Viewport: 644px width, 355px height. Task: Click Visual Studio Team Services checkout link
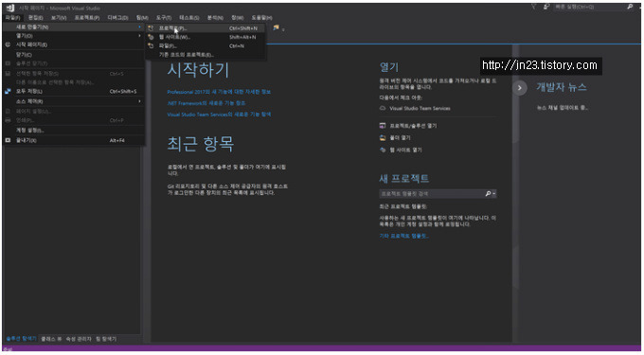coord(420,108)
